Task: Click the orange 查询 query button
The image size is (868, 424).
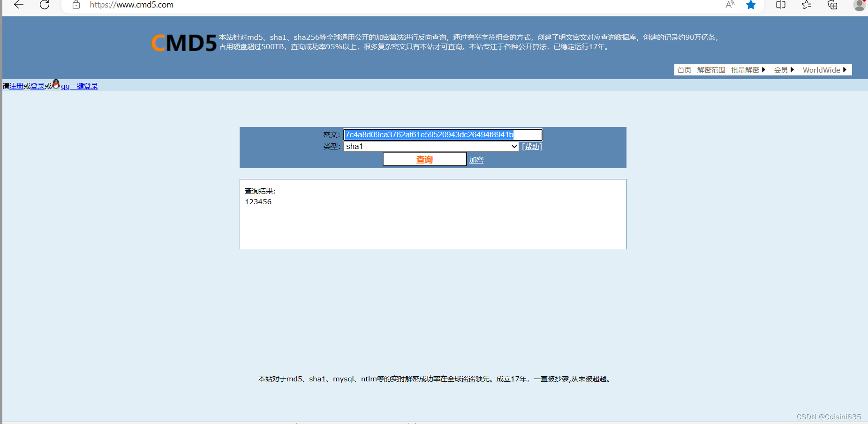Action: pyautogui.click(x=424, y=159)
